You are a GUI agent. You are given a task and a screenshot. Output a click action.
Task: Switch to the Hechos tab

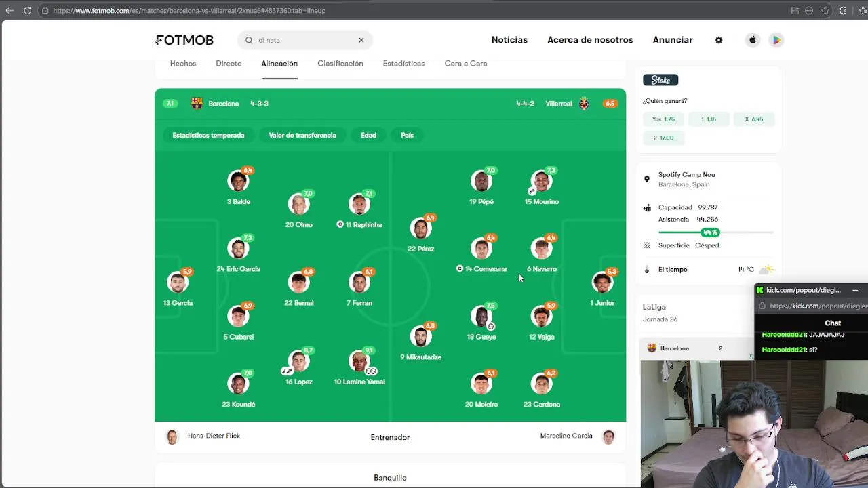tap(183, 64)
